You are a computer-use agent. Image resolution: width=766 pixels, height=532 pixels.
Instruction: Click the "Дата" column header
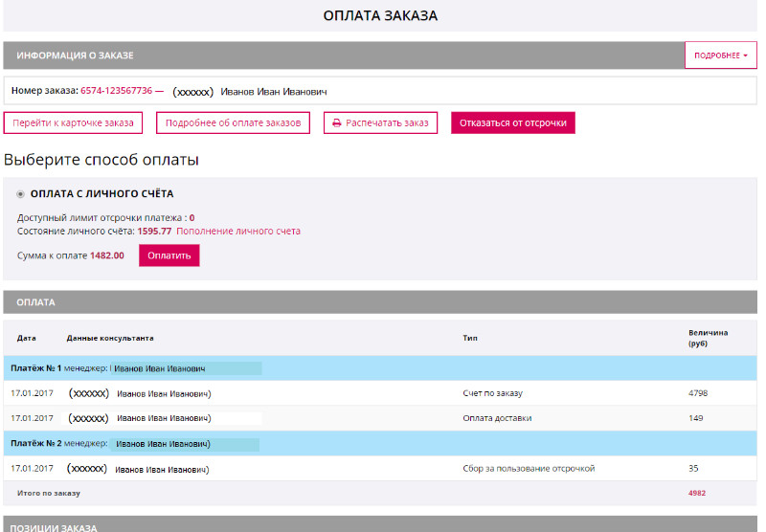(x=26, y=338)
